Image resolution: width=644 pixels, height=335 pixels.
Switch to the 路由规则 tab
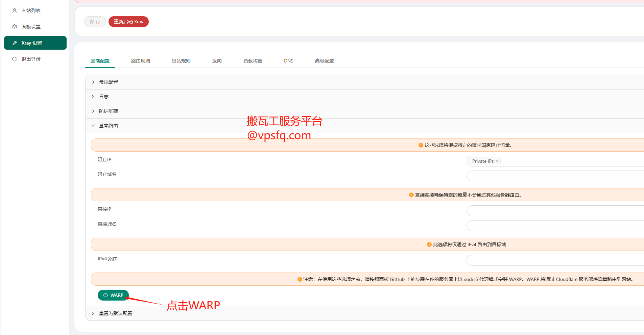[x=140, y=61]
